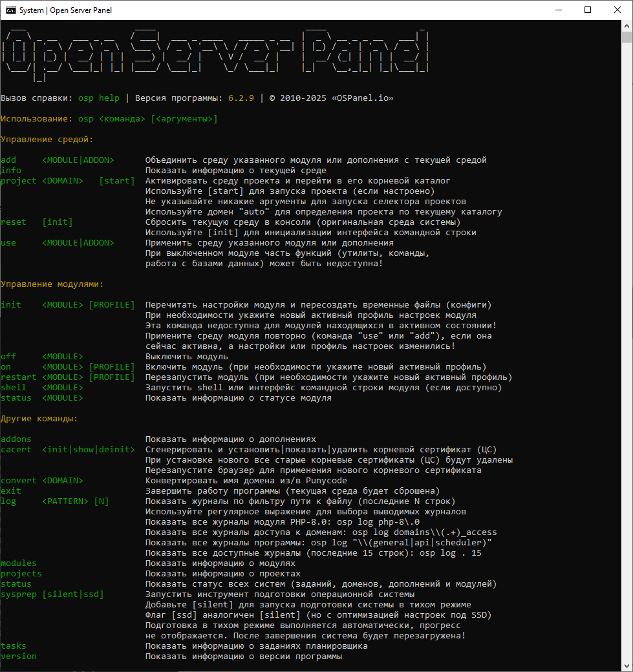Click 'osp help' command text

tap(99, 98)
